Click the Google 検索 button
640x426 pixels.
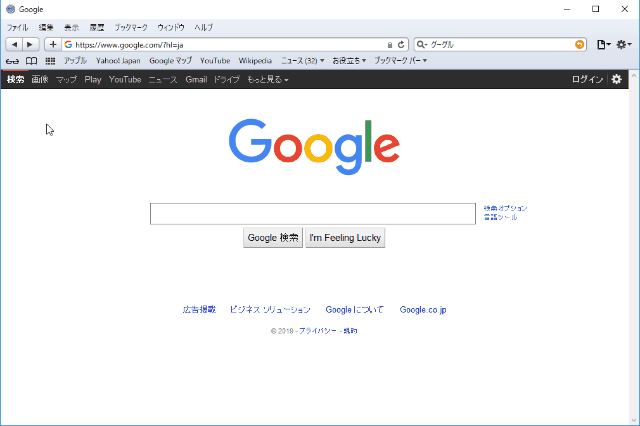[273, 237]
